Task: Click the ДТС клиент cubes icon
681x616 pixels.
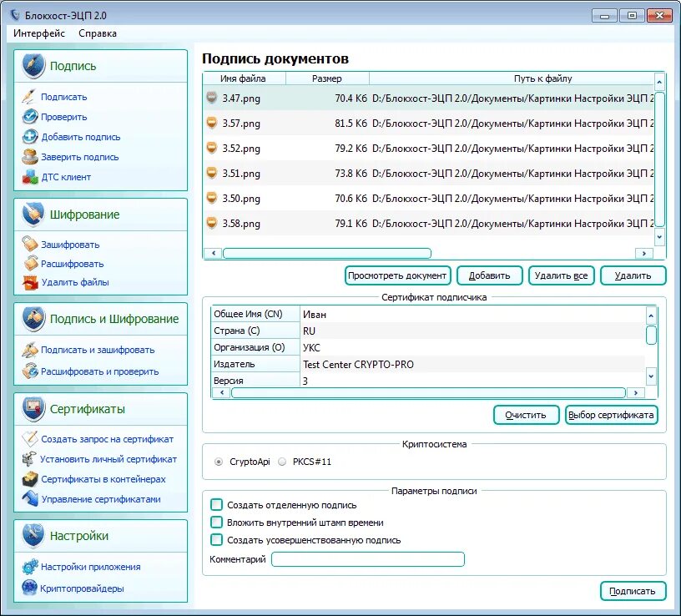Action: point(30,176)
